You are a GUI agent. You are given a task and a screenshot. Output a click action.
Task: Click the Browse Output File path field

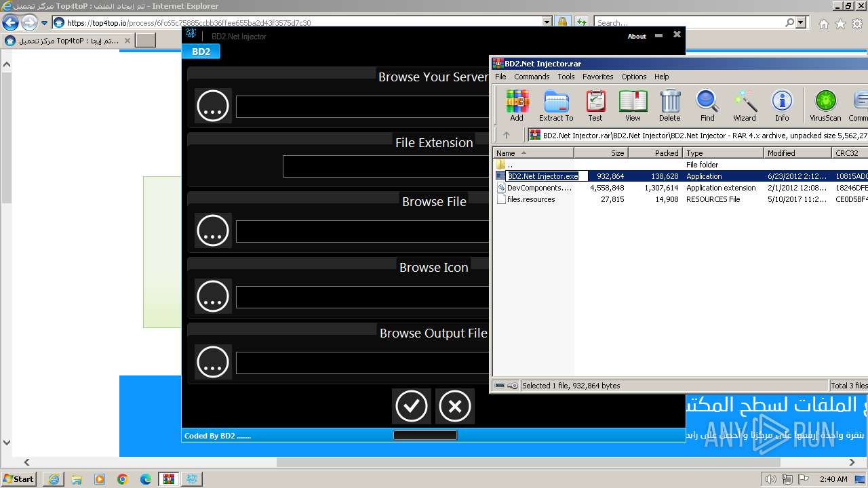pos(362,363)
